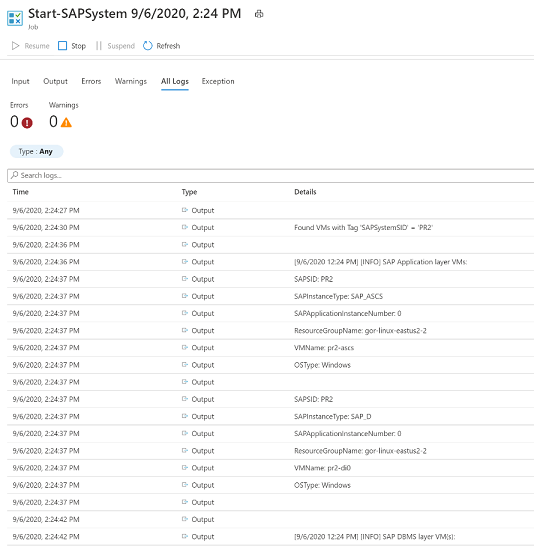Click the Stop square icon

click(x=62, y=46)
